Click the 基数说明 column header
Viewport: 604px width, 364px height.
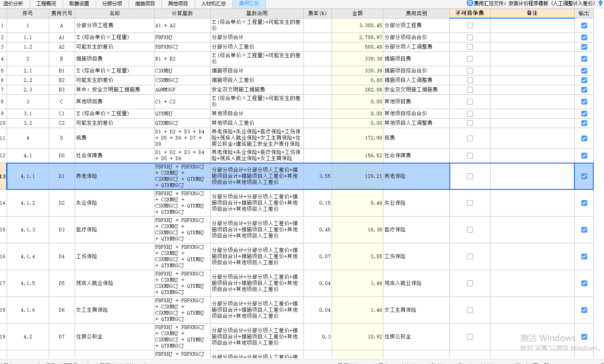[x=257, y=13]
